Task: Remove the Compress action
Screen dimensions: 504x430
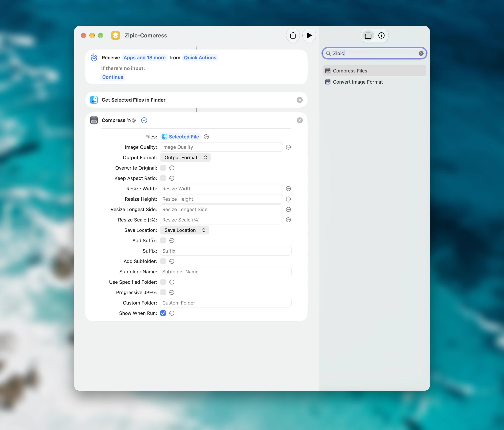Action: coord(300,120)
